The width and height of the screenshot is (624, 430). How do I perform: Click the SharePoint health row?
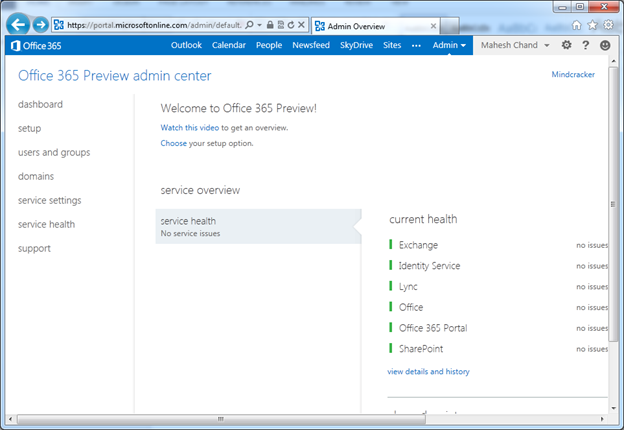(498, 349)
